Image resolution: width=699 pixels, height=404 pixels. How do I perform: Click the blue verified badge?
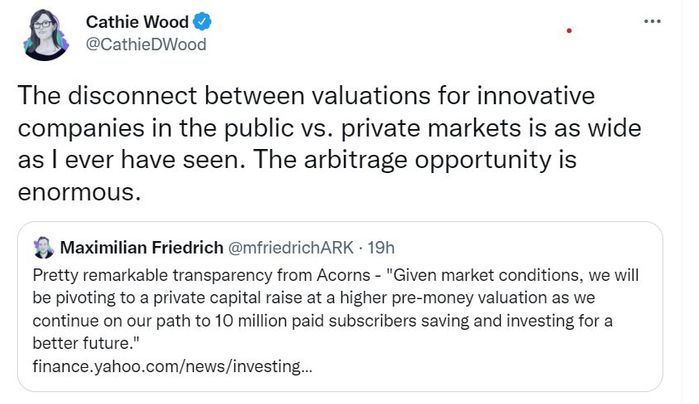tap(202, 22)
